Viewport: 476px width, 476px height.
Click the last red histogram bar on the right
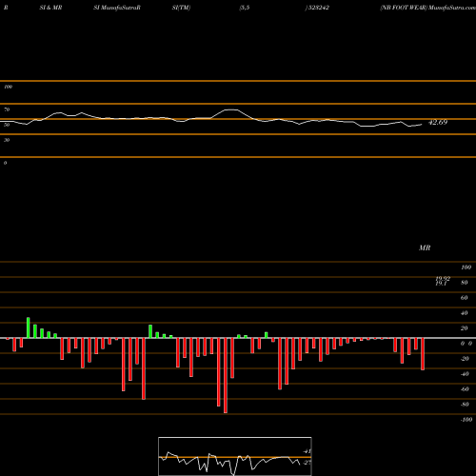click(423, 354)
